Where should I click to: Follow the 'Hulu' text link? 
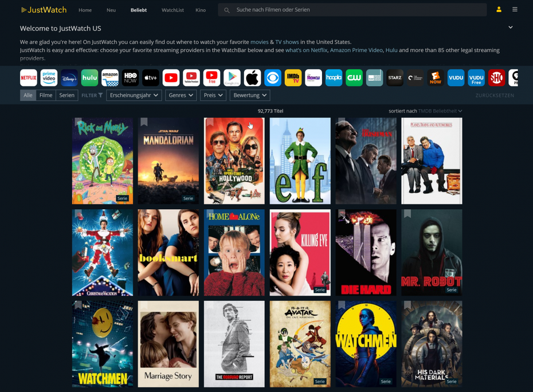click(391, 50)
